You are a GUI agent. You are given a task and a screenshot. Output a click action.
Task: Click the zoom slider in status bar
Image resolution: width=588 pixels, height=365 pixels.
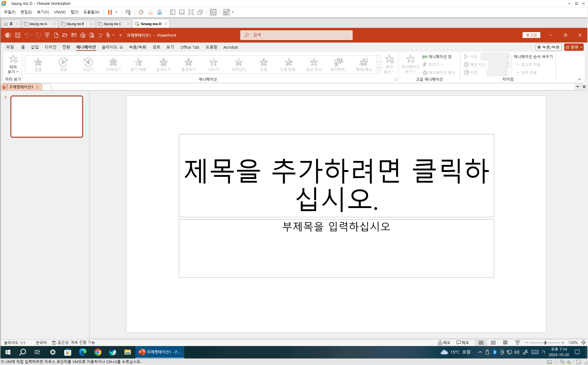click(545, 343)
